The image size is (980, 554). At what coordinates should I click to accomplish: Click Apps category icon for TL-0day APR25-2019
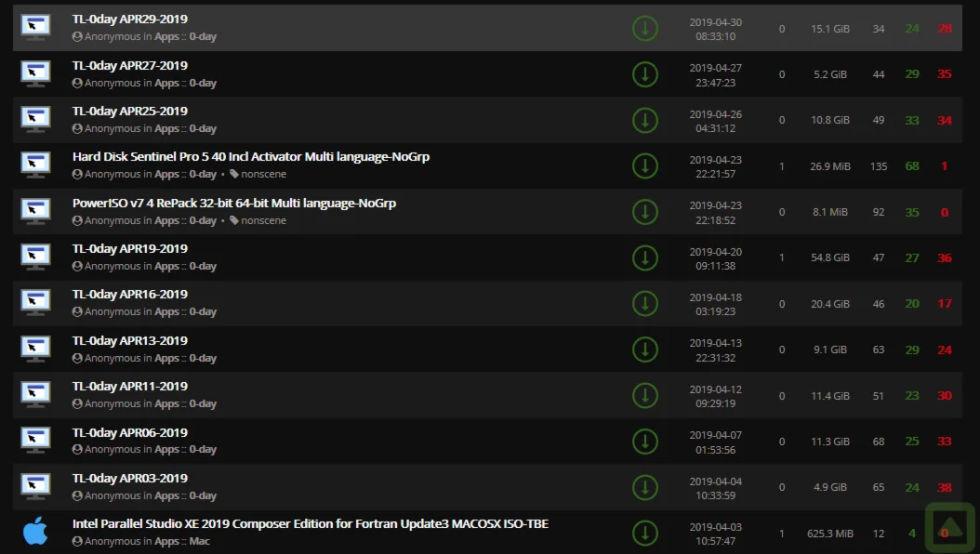click(35, 120)
